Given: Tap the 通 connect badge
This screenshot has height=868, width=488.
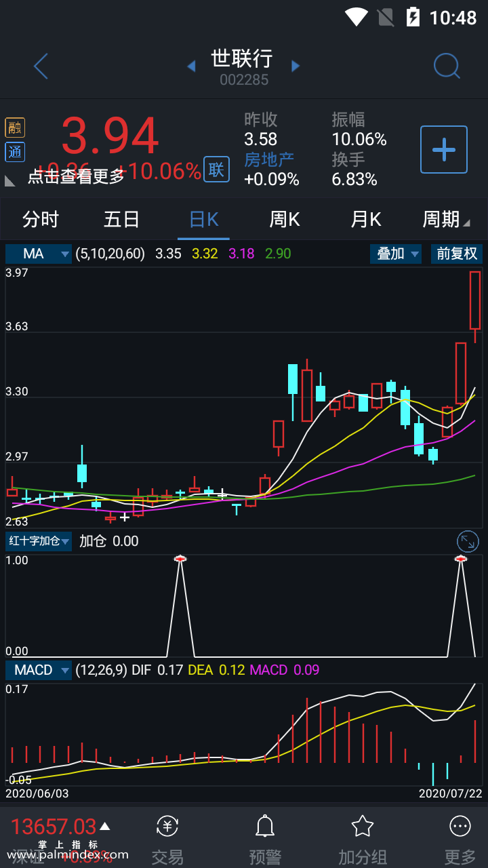Looking at the screenshot, I should click(x=15, y=152).
